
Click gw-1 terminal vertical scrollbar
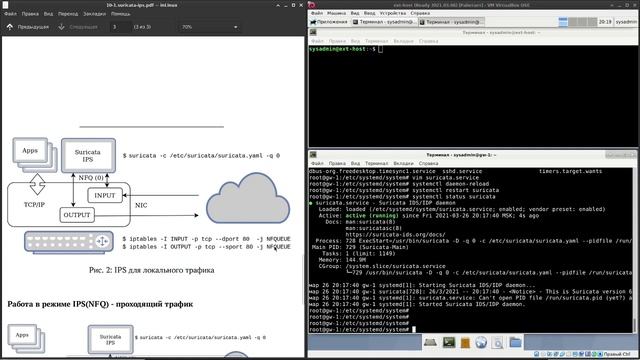pyautogui.click(x=635, y=250)
